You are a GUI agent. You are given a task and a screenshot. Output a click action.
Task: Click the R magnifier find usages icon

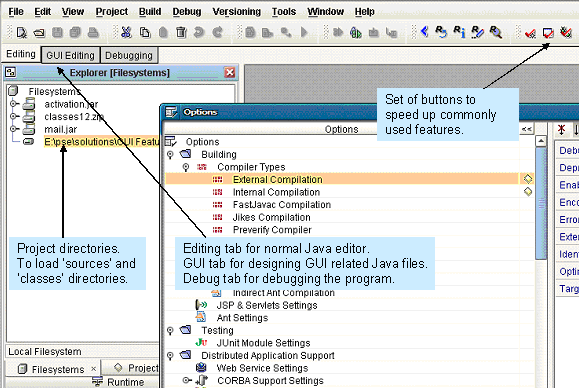tap(496, 32)
